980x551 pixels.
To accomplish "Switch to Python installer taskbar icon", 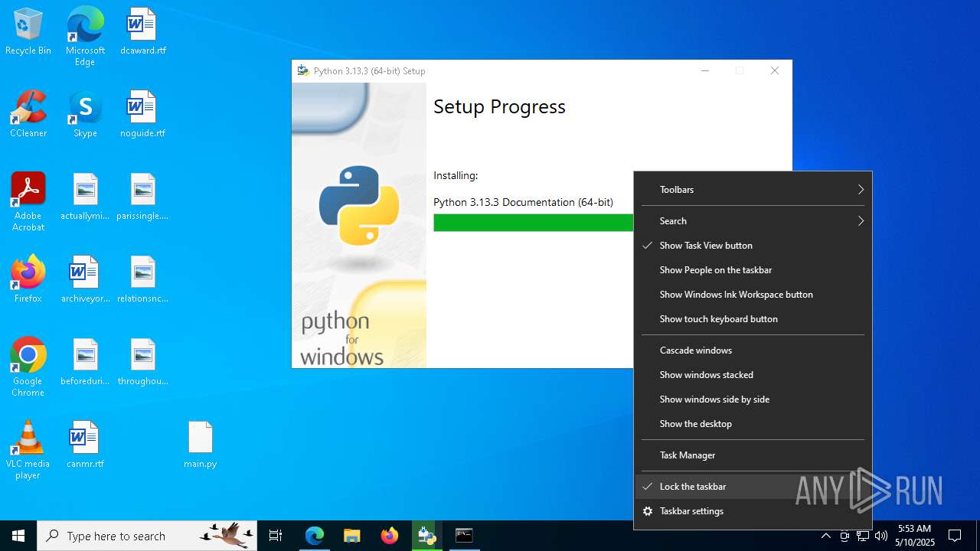I will pyautogui.click(x=426, y=536).
